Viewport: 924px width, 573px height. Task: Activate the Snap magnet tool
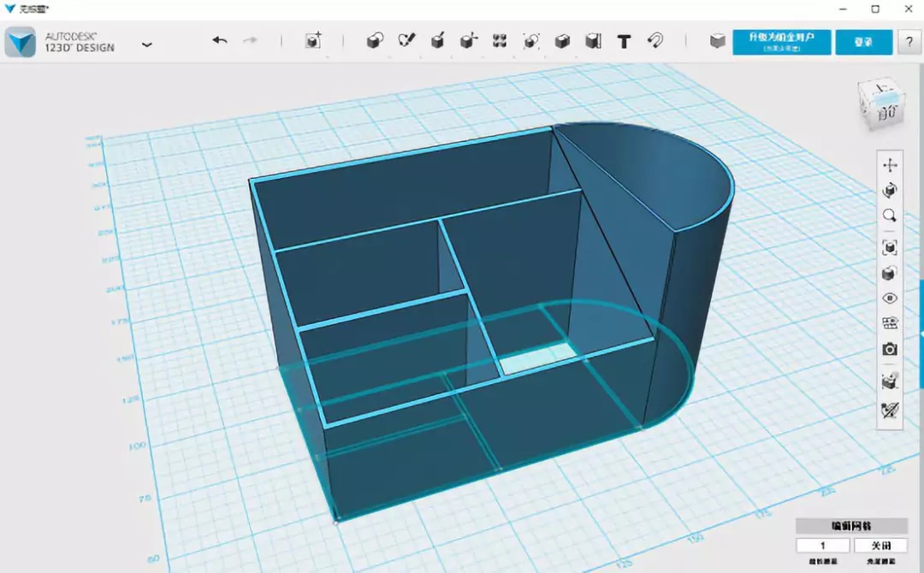(655, 40)
